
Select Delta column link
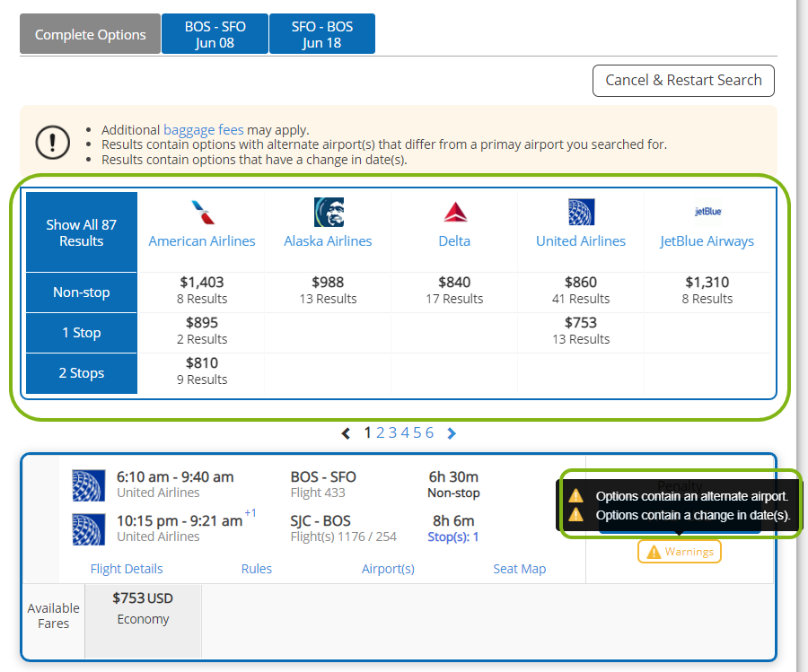click(x=454, y=241)
